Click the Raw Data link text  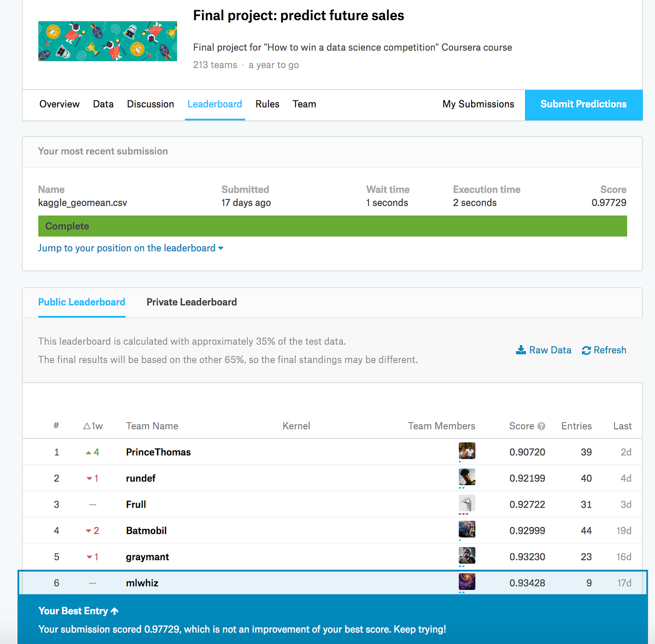pos(550,350)
